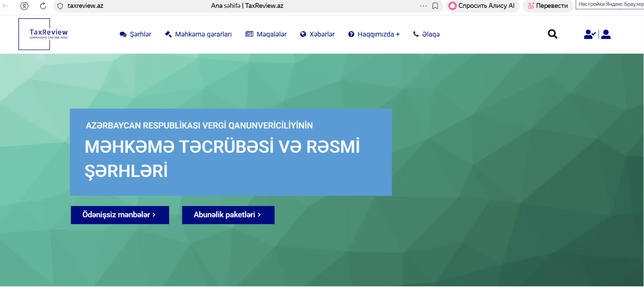Screen dimensions: 644x287
Task: Open the Məqalələr page
Action: pyautogui.click(x=266, y=34)
